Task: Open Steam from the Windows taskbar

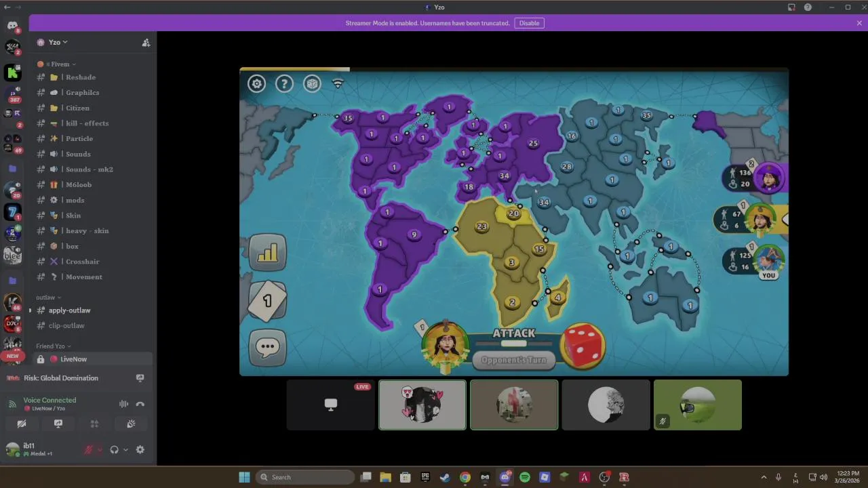Action: pyautogui.click(x=445, y=477)
